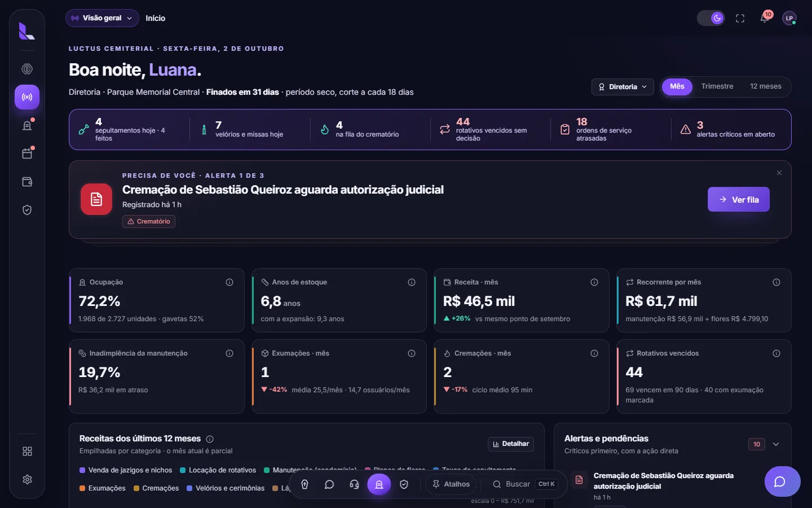
Task: Click the Crematório tag on the alert
Action: tap(149, 222)
